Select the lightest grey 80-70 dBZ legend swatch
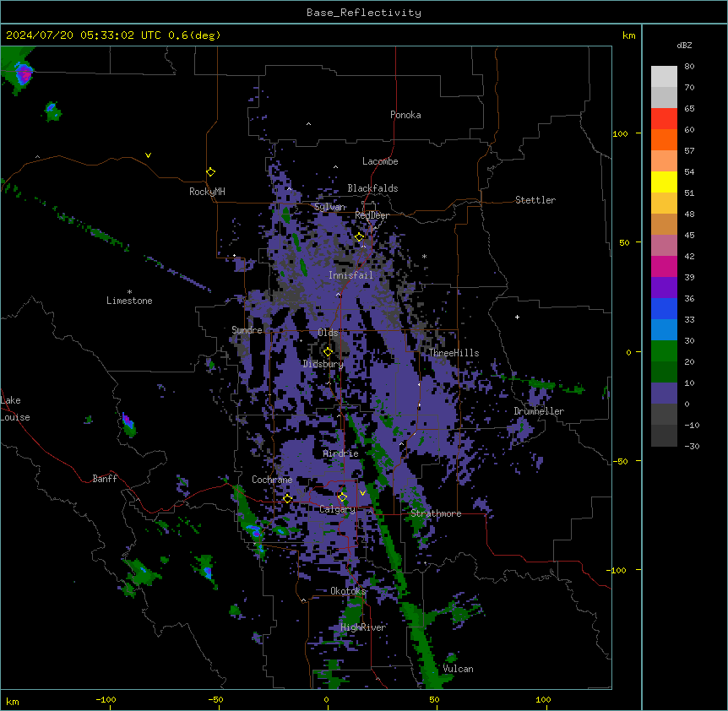The width and height of the screenshot is (728, 711). click(664, 76)
